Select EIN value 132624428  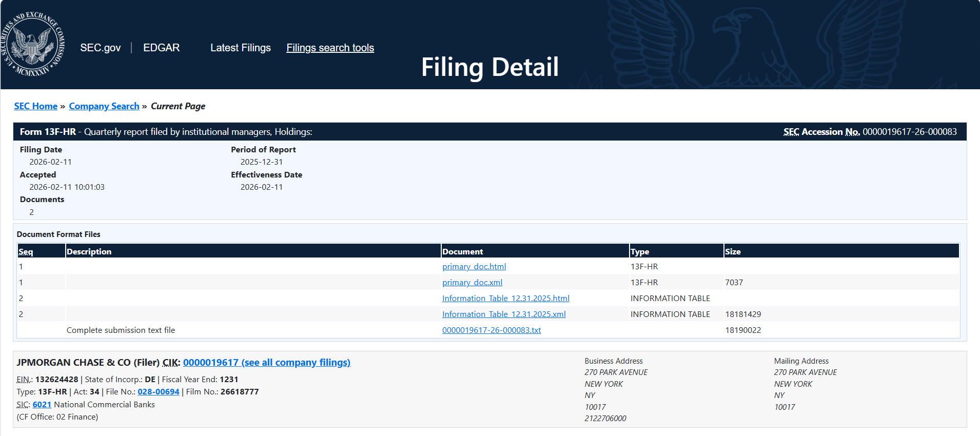(x=57, y=380)
